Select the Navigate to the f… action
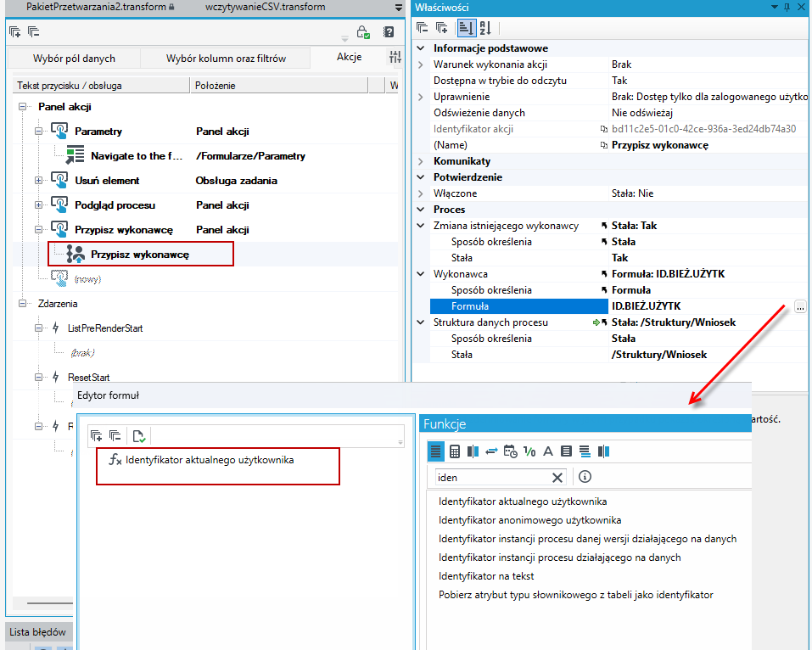This screenshot has width=812, height=650. [x=137, y=156]
